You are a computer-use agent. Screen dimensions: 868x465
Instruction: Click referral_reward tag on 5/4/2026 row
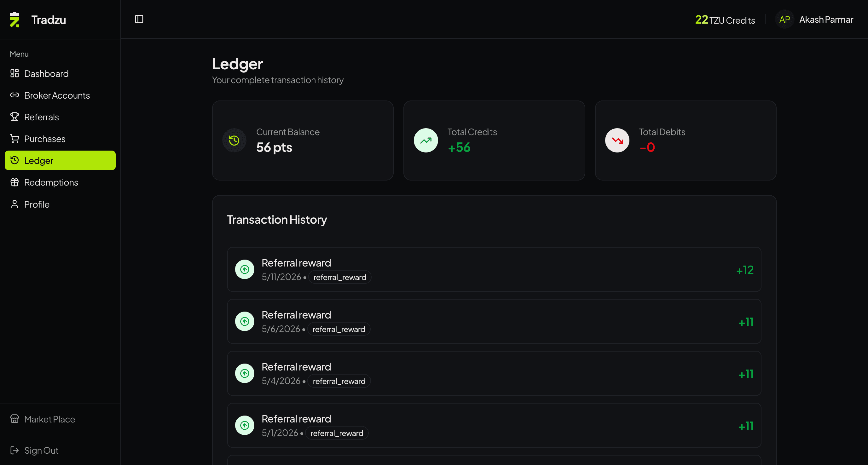(339, 381)
